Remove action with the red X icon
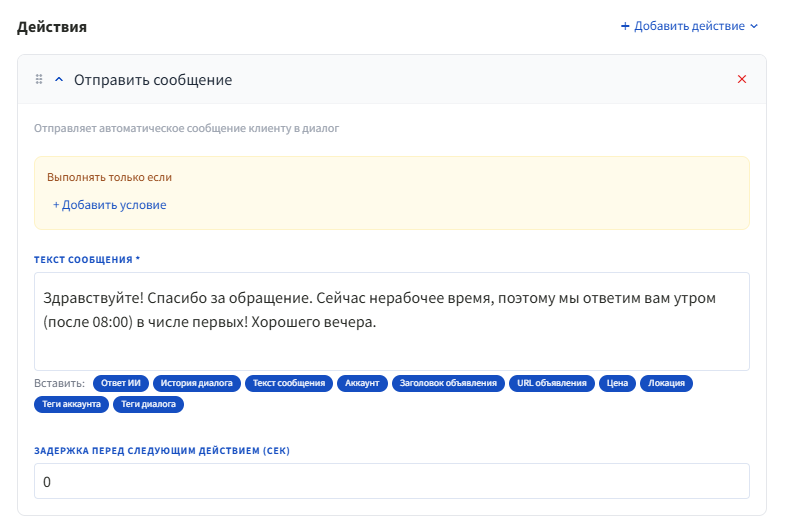 point(742,79)
